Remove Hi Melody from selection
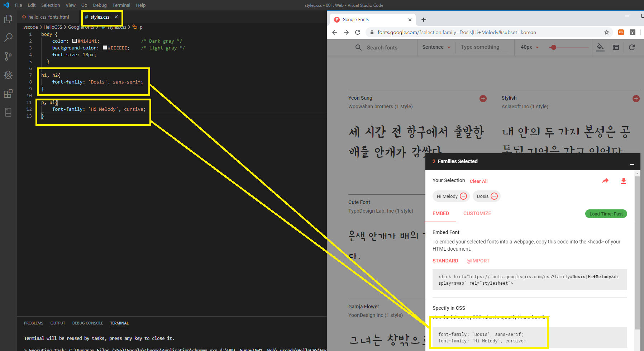Viewport: 644px width, 351px height. [463, 196]
